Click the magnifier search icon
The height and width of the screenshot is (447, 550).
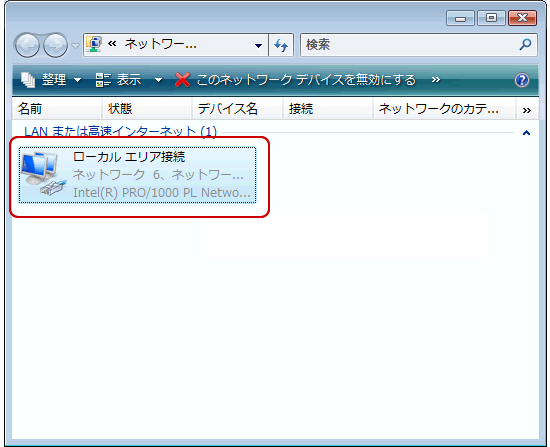point(525,45)
